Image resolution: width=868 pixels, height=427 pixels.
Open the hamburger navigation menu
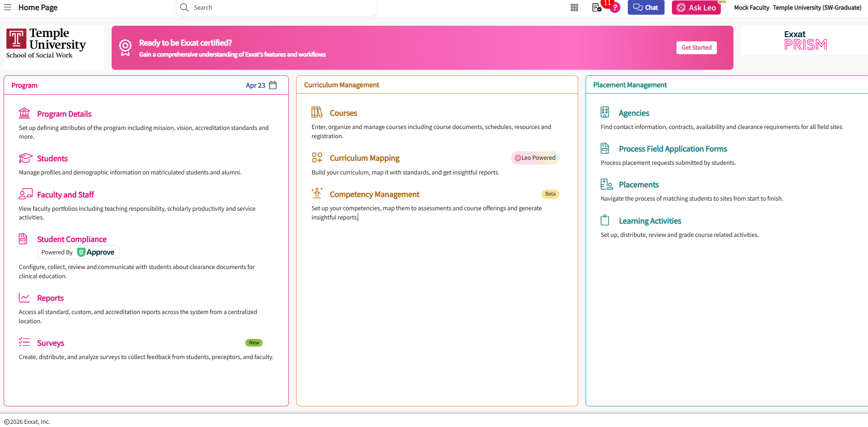tap(7, 7)
